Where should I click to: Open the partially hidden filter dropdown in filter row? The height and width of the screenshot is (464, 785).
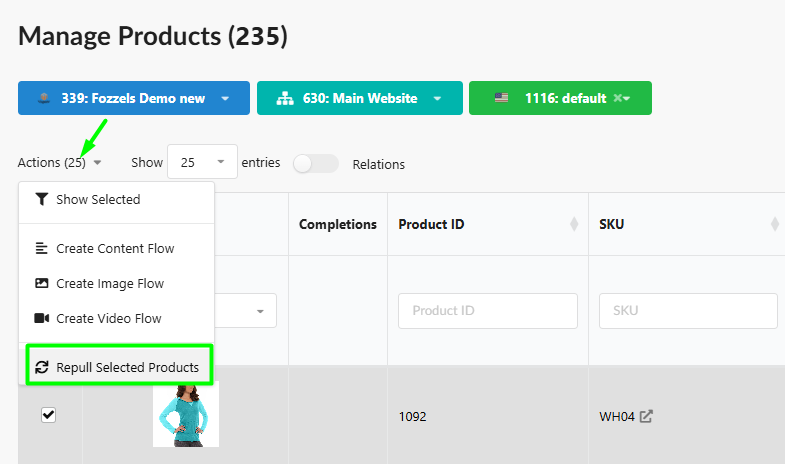(246, 311)
